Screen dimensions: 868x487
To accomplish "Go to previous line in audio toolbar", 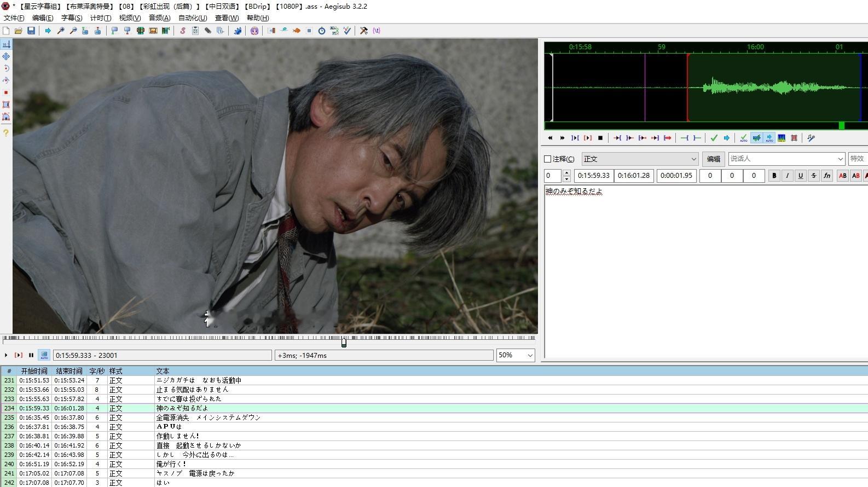I will 550,138.
